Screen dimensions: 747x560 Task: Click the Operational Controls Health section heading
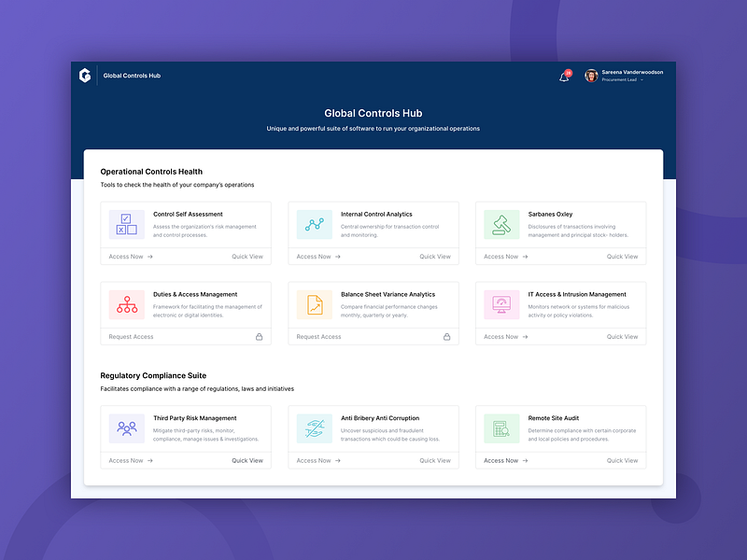point(151,172)
